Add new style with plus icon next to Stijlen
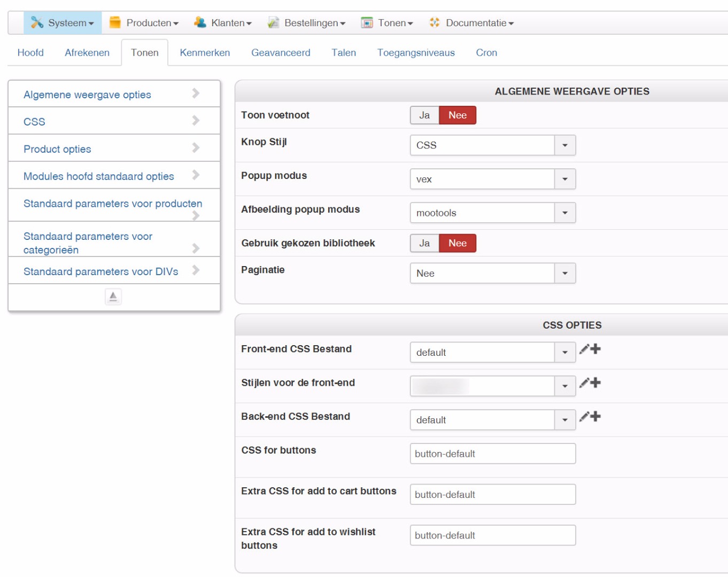728x577 pixels. (595, 383)
